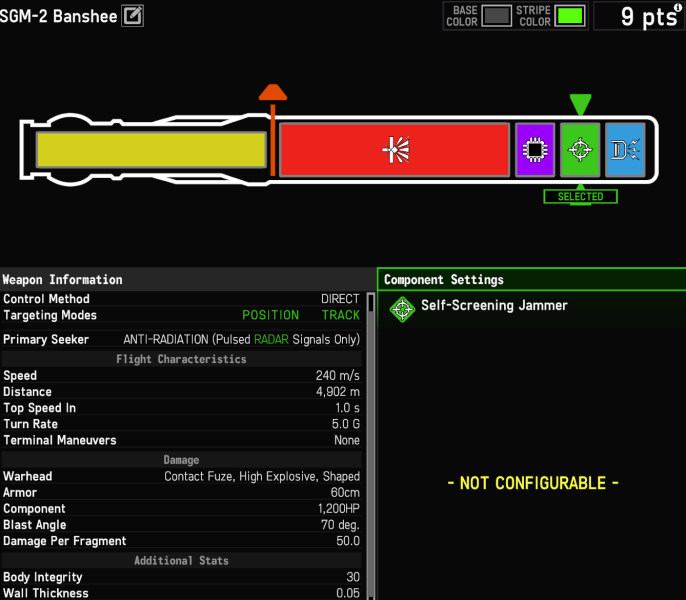This screenshot has height=600, width=686.
Task: Click the Component damage value 1,200HP
Action: coord(339,509)
